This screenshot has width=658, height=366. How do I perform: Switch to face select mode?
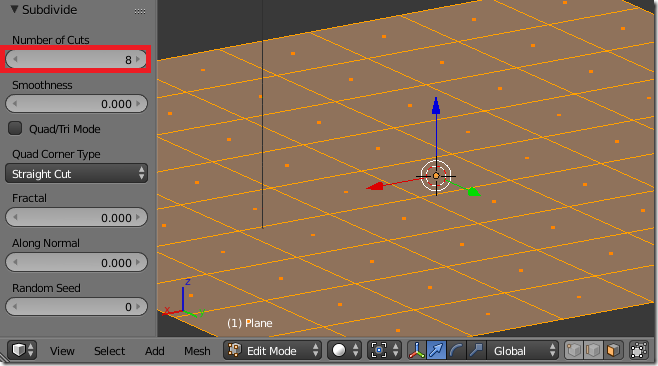[x=613, y=350]
